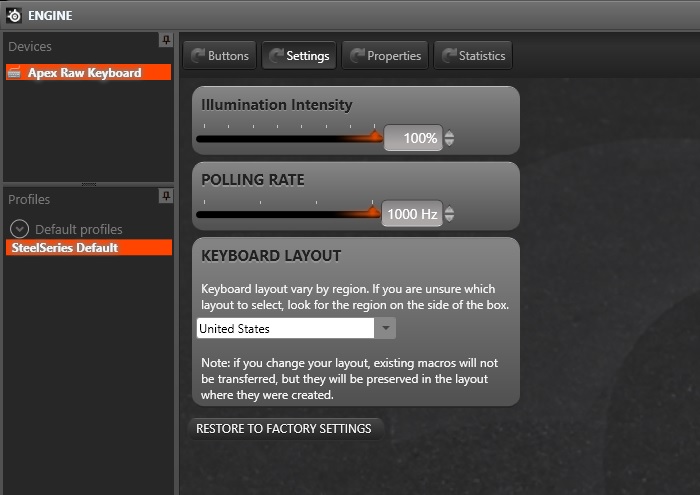The width and height of the screenshot is (700, 495).
Task: Select the United States layout combo box
Action: point(296,328)
